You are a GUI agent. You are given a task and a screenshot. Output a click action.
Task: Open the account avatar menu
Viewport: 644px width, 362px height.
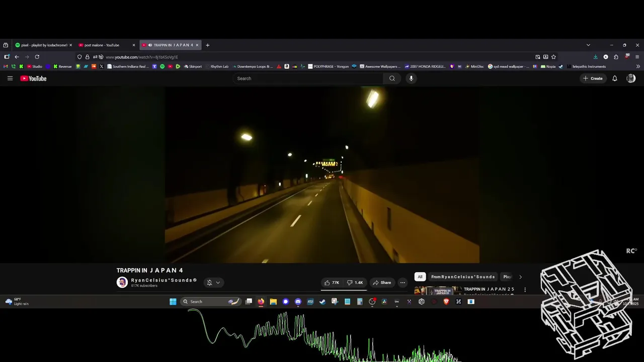tap(631, 78)
